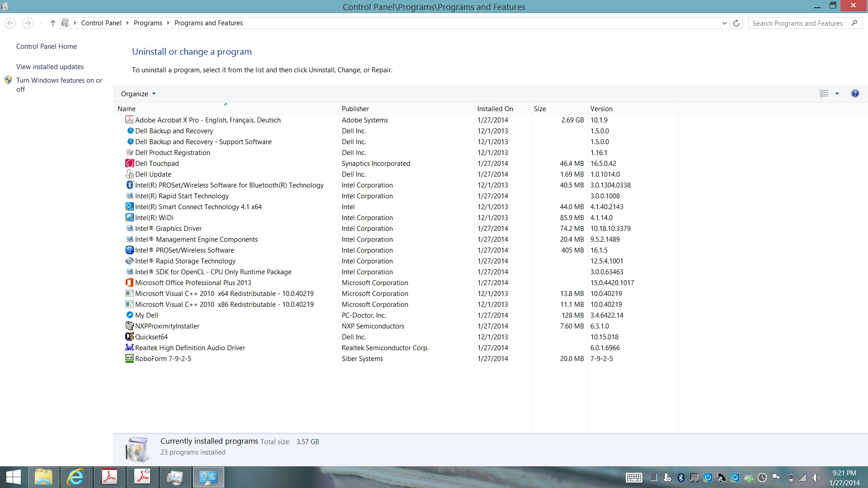Sort by the Size column header
868x488 pixels.
point(559,108)
